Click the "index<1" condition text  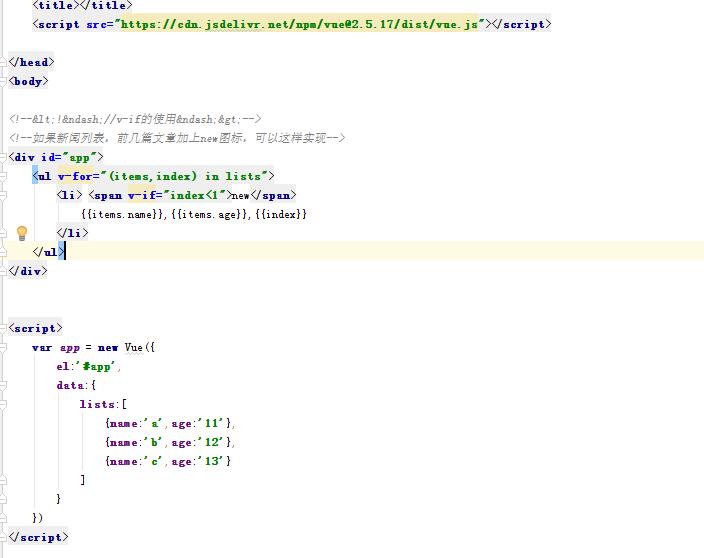pyautogui.click(x=194, y=195)
